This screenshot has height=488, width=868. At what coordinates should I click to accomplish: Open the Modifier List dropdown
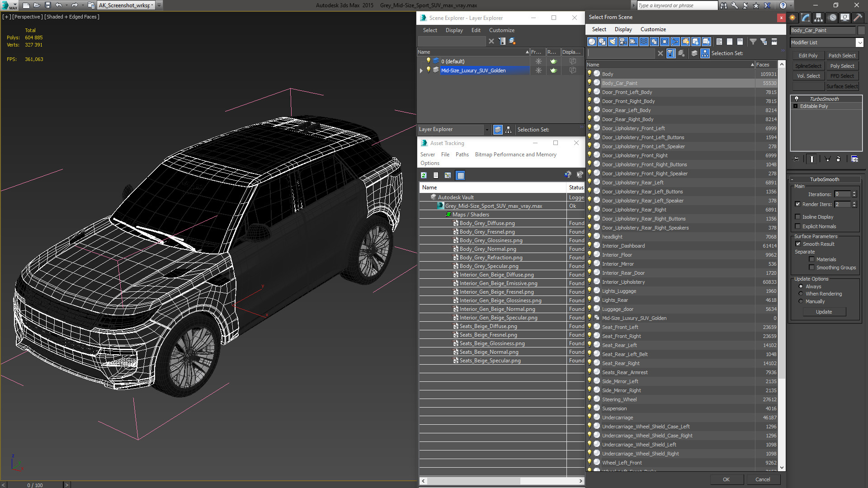tap(859, 42)
